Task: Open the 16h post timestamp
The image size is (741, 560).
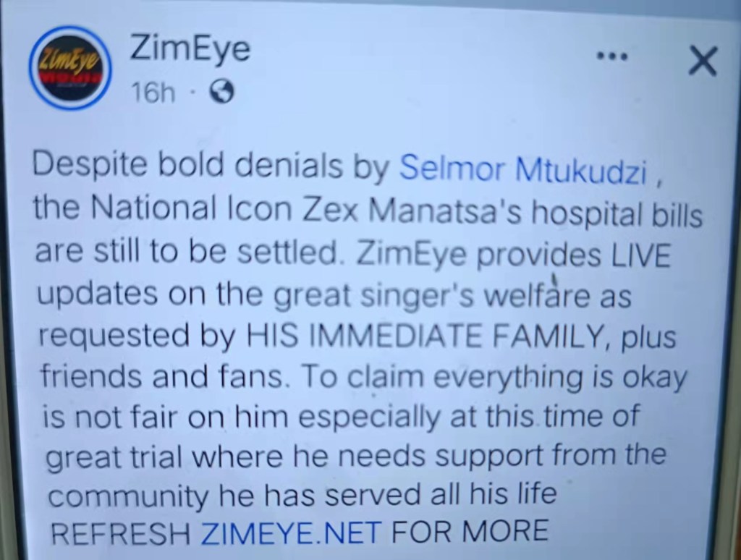Action: 153,93
